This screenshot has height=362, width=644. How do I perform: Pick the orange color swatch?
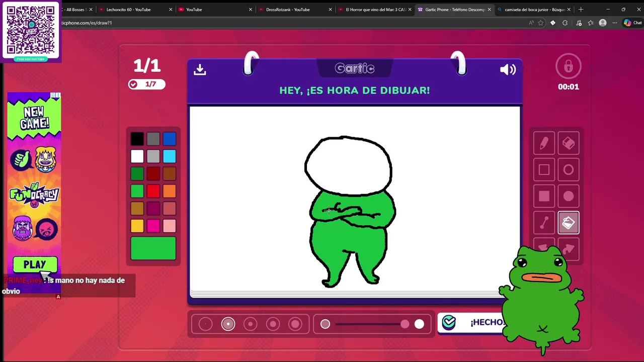tap(170, 191)
